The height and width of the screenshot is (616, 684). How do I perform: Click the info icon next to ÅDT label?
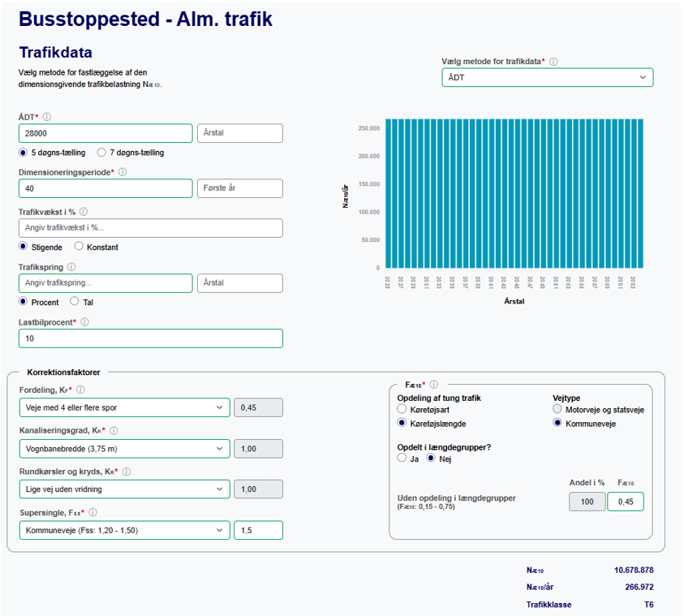coord(47,117)
